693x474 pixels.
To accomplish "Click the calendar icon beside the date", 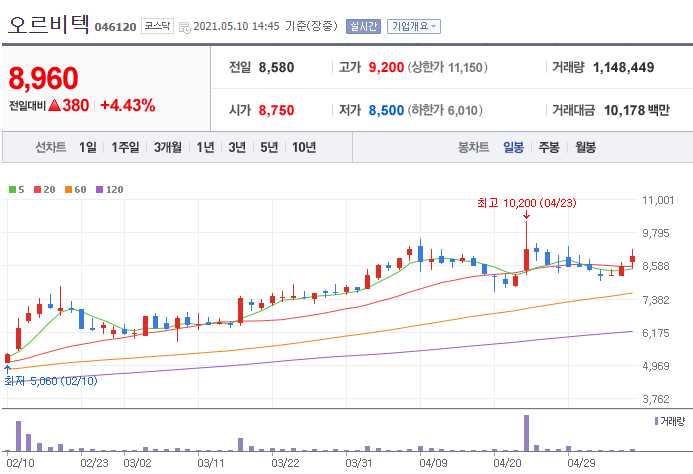I will coord(184,27).
